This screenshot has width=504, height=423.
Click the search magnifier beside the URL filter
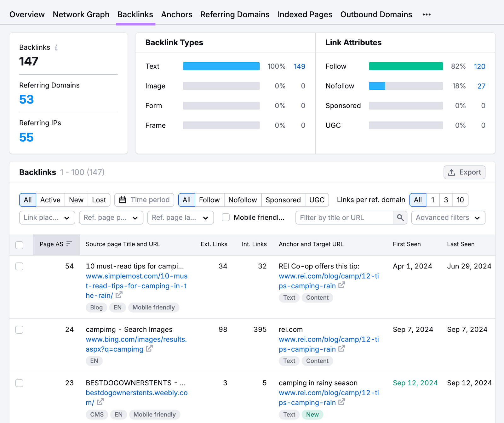click(x=400, y=217)
